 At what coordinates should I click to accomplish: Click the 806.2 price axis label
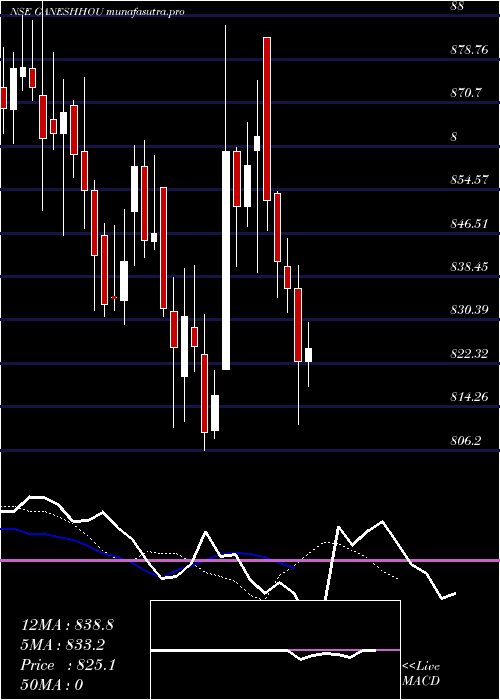click(x=466, y=441)
